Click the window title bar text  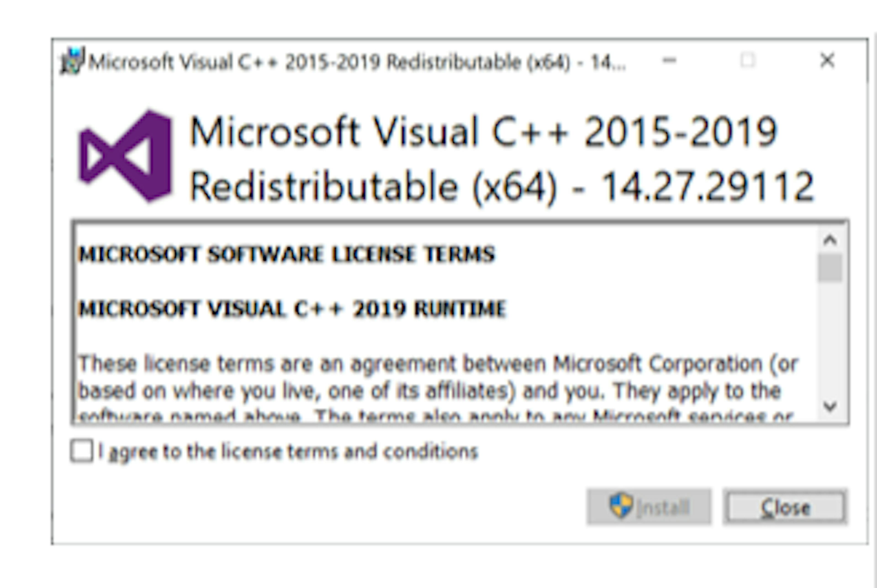pyautogui.click(x=356, y=62)
